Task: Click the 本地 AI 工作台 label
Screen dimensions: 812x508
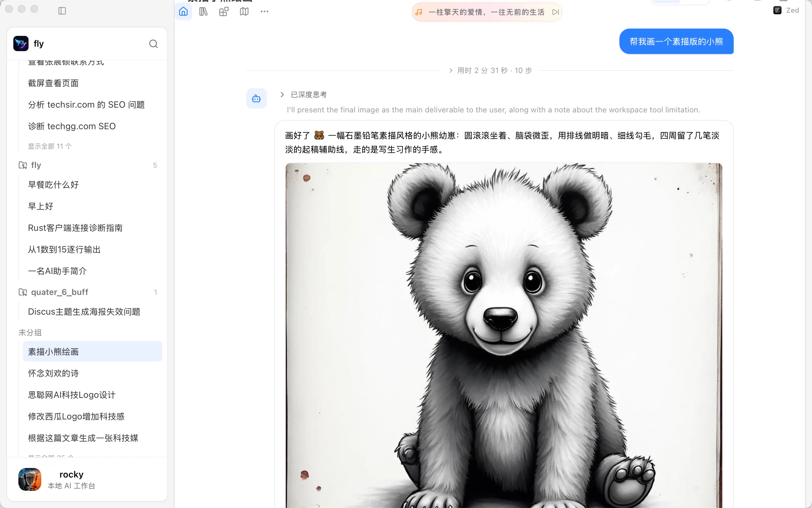Action: 71,486
